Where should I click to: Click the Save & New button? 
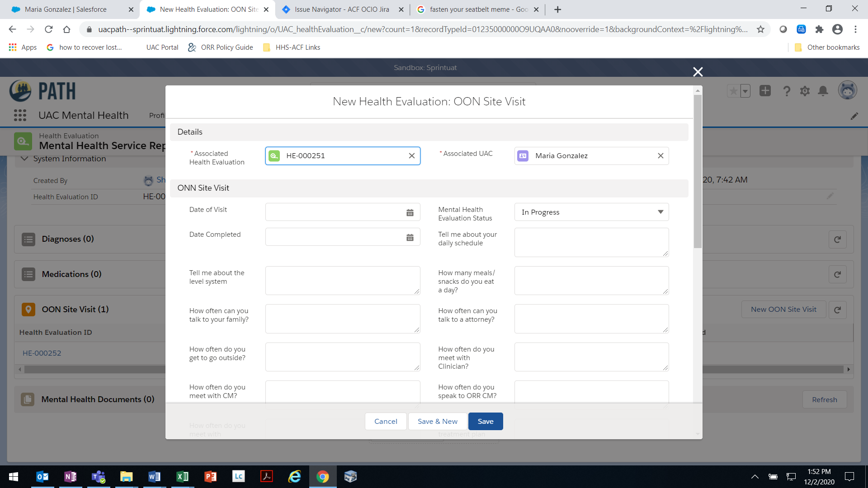click(x=437, y=421)
